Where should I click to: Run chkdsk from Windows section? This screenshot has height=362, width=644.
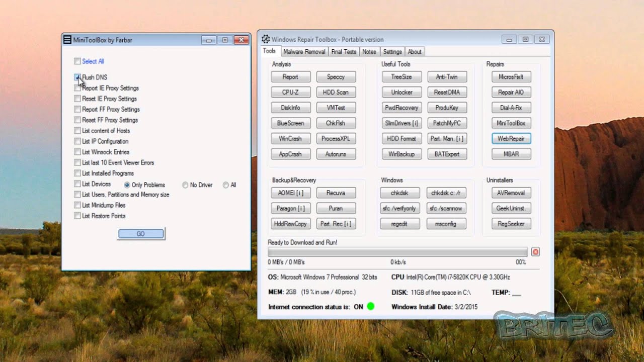[400, 193]
